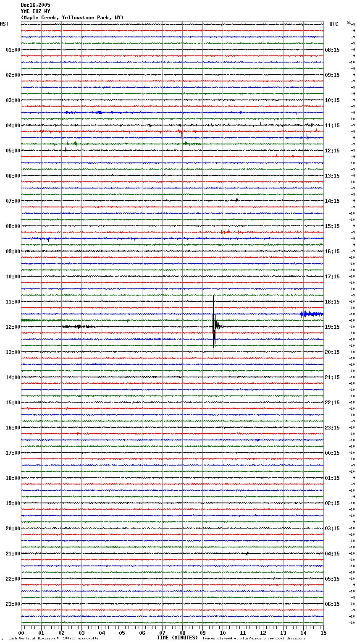
Task: Click the TIME (MINUTES) axis title
Action: [x=177, y=638]
